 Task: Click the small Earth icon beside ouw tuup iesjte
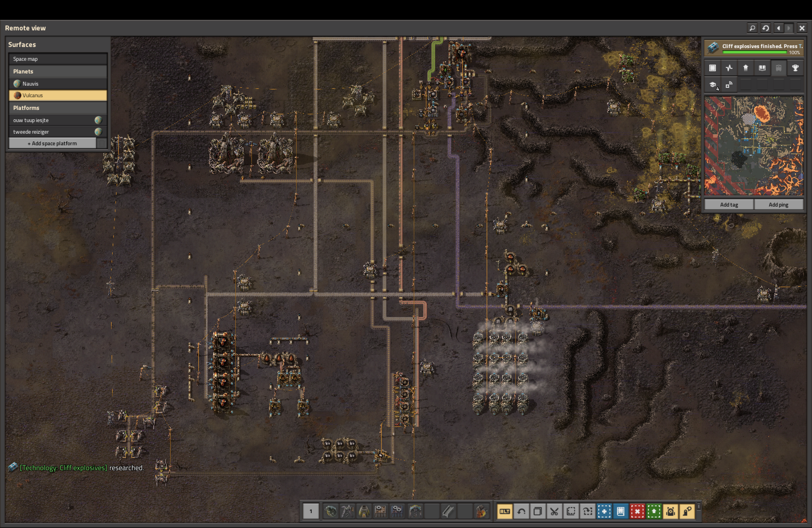(x=98, y=120)
